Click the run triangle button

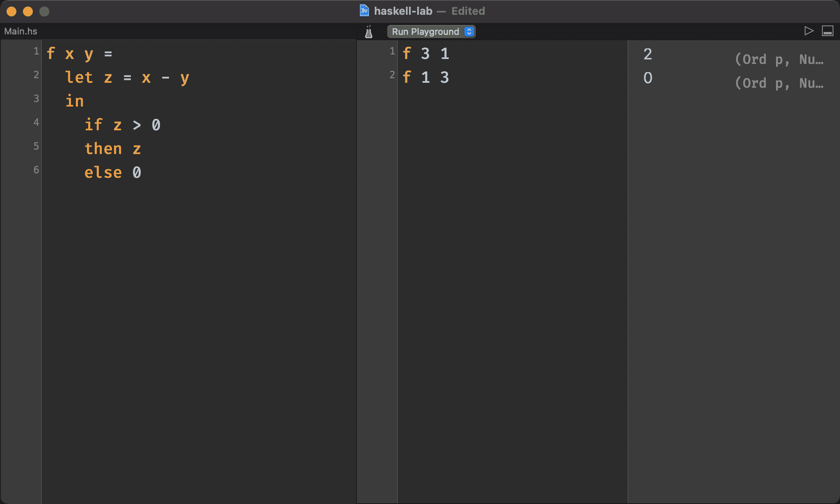[809, 31]
